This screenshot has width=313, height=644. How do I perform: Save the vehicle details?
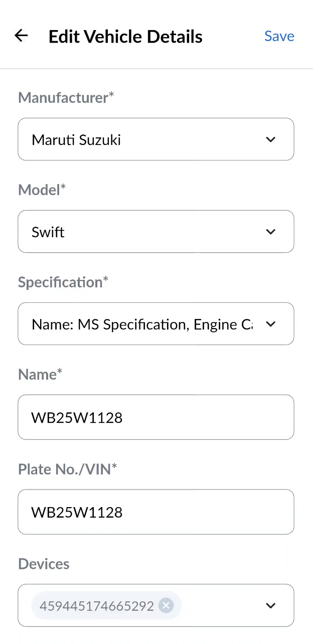click(279, 36)
